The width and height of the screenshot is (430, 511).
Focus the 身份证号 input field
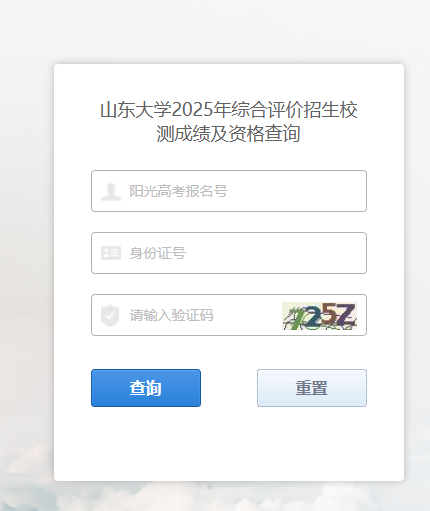[x=229, y=253]
